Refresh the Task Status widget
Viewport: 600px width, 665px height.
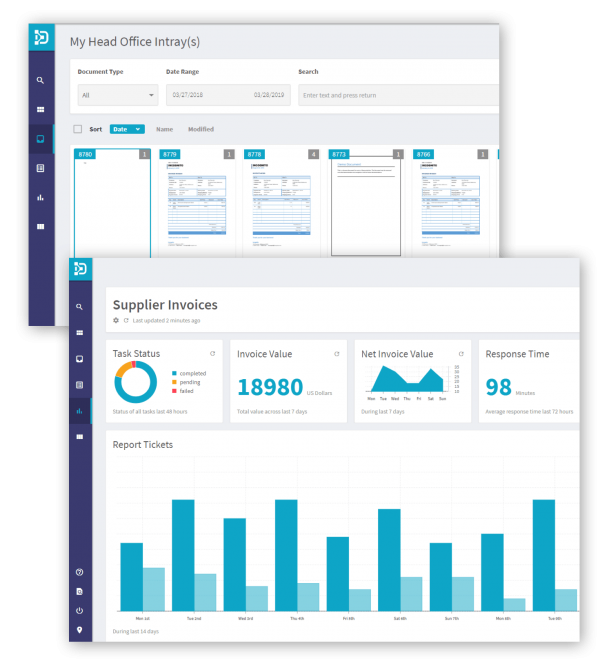pos(212,354)
